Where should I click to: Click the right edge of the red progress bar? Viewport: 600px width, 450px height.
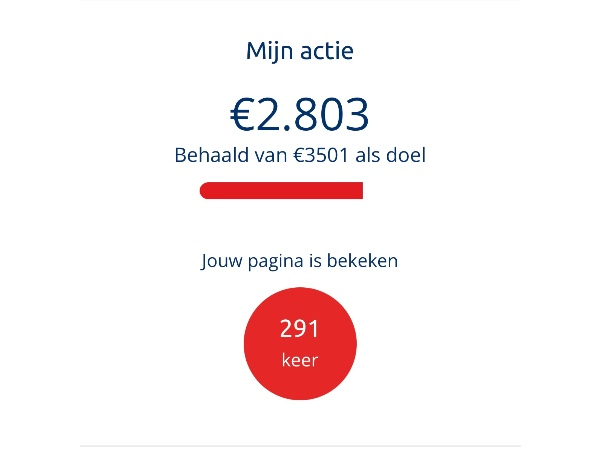[x=359, y=191]
